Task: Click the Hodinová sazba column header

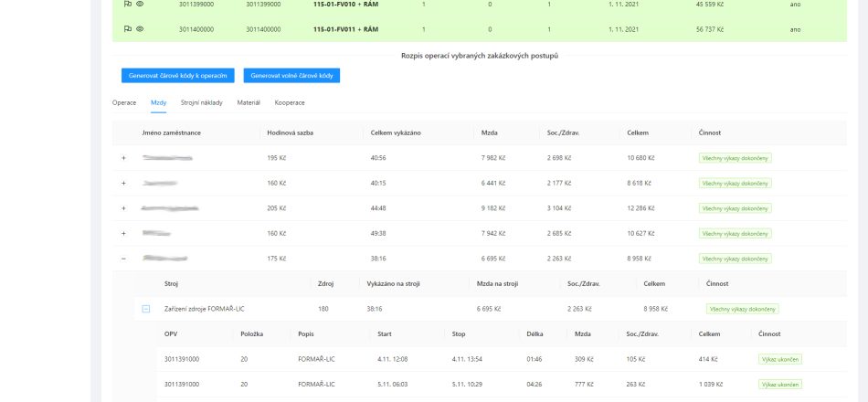Action: click(290, 132)
